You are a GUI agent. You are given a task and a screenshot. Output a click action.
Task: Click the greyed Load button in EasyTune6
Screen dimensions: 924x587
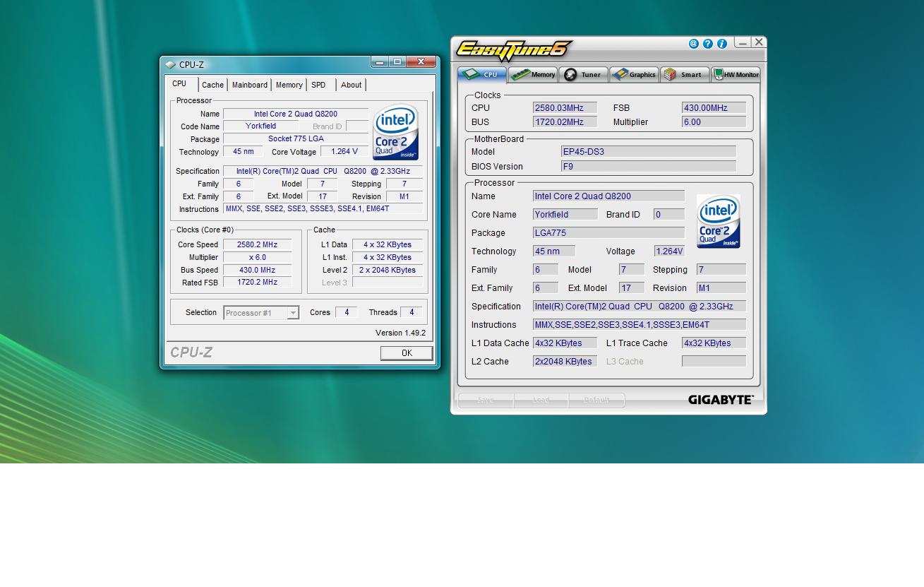coord(541,401)
